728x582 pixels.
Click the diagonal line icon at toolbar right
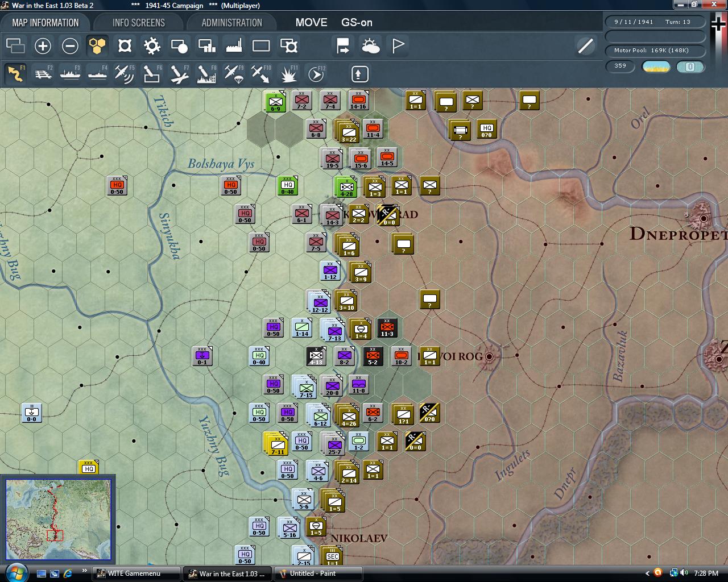[585, 46]
